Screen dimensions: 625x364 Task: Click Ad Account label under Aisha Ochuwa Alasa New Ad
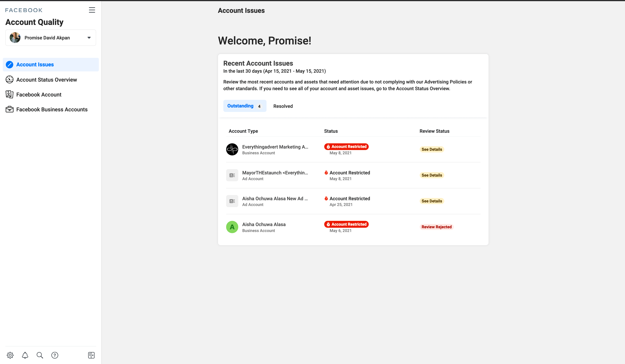[253, 204]
